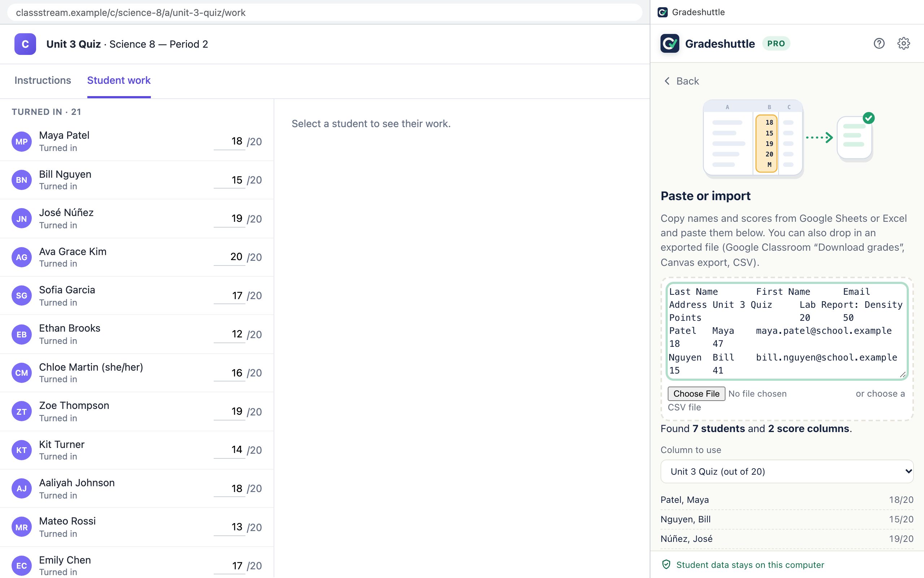Click into the pasted scores textarea
The width and height of the screenshot is (924, 578).
pyautogui.click(x=786, y=331)
